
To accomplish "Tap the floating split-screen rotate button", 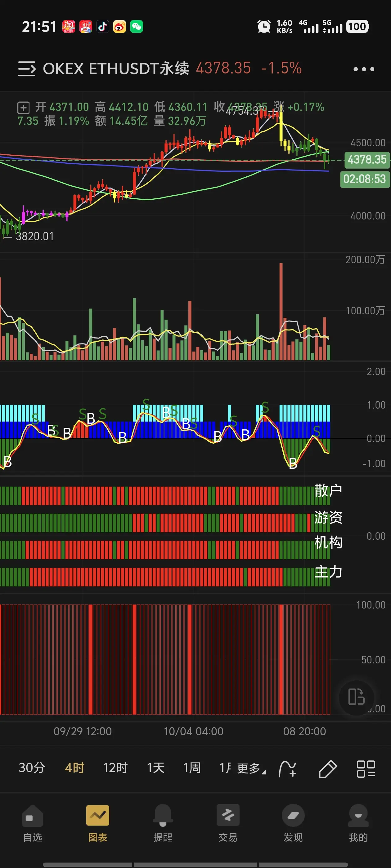I will click(x=357, y=697).
